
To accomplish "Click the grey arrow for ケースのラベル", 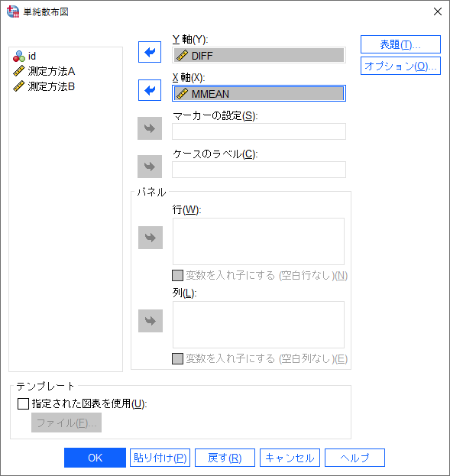I will (150, 167).
